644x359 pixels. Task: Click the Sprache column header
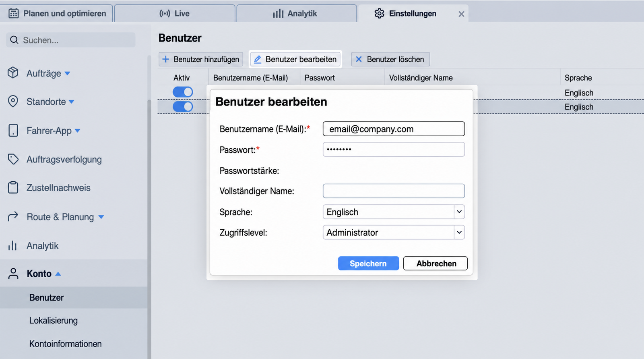[x=578, y=78]
